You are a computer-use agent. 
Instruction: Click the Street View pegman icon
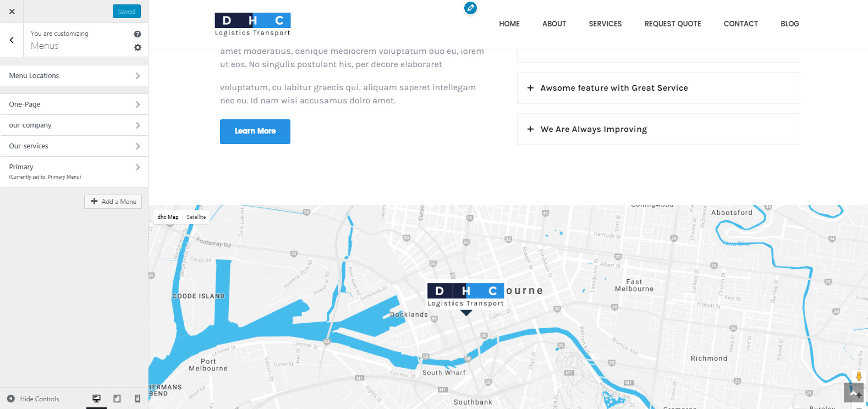click(x=859, y=376)
